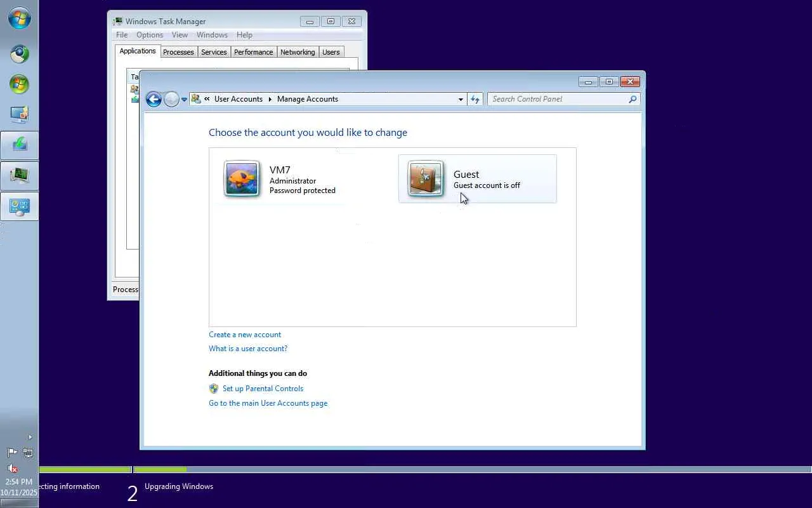Click the Collecting information progress bar
The width and height of the screenshot is (812, 508).
pyautogui.click(x=85, y=470)
